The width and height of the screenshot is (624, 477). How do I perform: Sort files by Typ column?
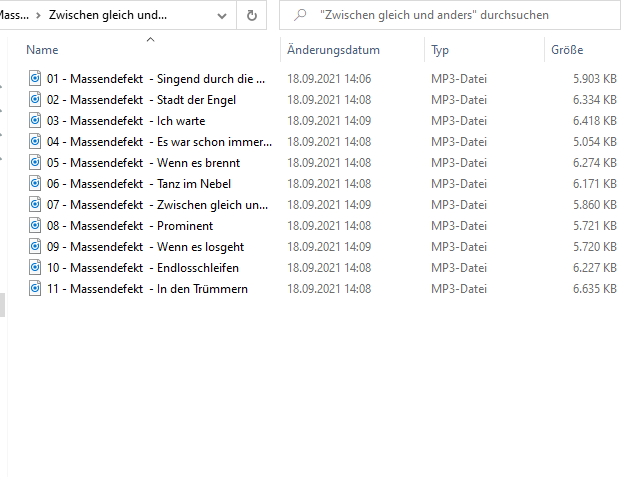440,50
